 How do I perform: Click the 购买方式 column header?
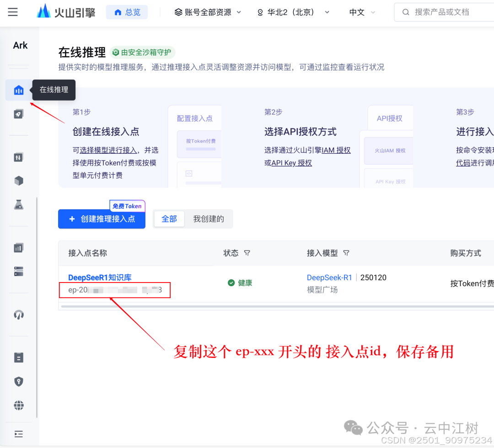click(x=465, y=253)
